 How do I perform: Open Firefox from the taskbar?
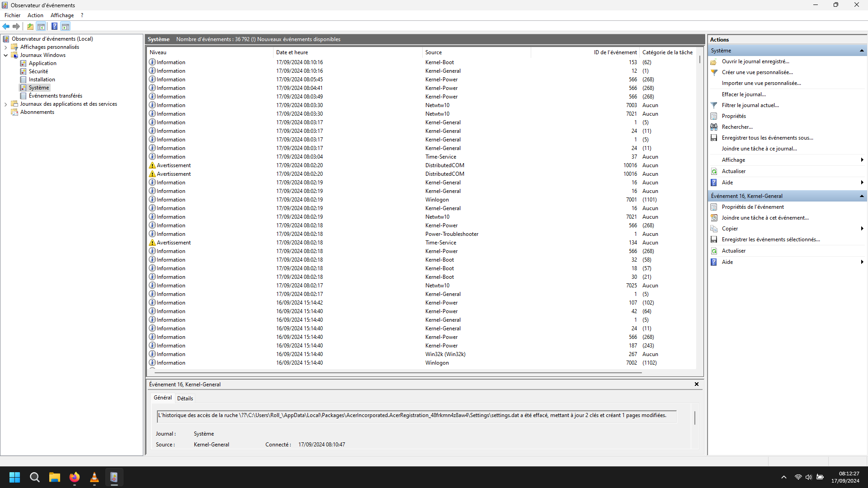tap(74, 477)
